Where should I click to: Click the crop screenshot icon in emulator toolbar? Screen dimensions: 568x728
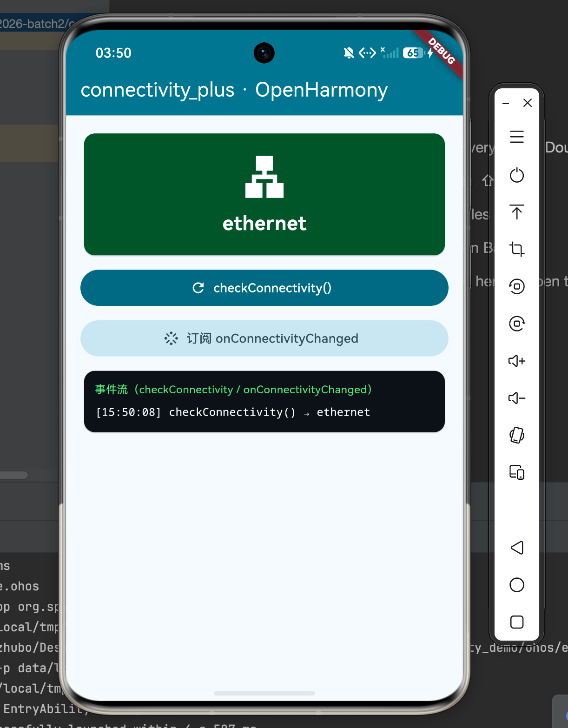click(x=517, y=249)
